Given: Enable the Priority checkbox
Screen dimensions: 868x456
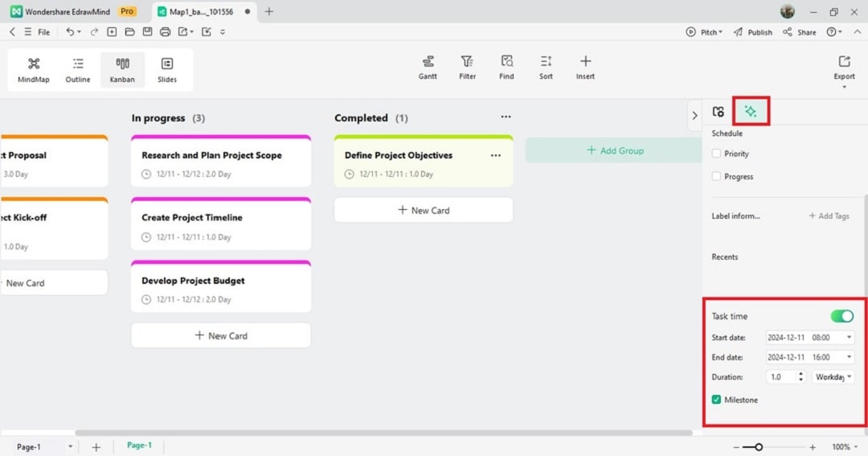Looking at the screenshot, I should point(717,154).
